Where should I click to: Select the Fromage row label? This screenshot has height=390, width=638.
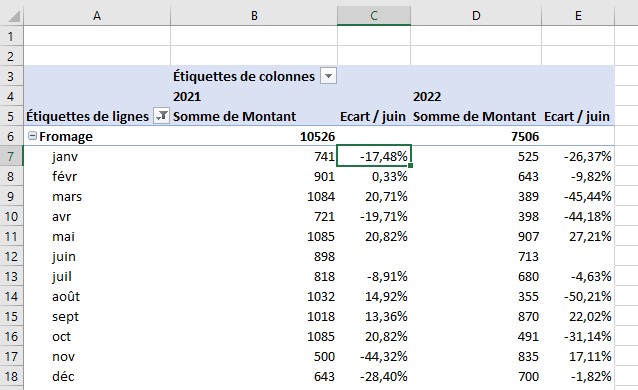pyautogui.click(x=97, y=136)
